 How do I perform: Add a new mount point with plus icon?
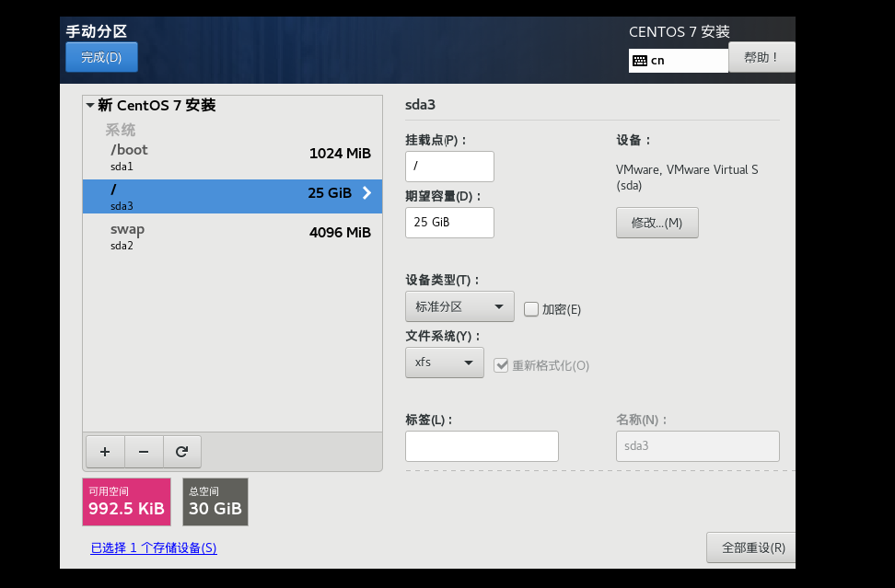105,452
